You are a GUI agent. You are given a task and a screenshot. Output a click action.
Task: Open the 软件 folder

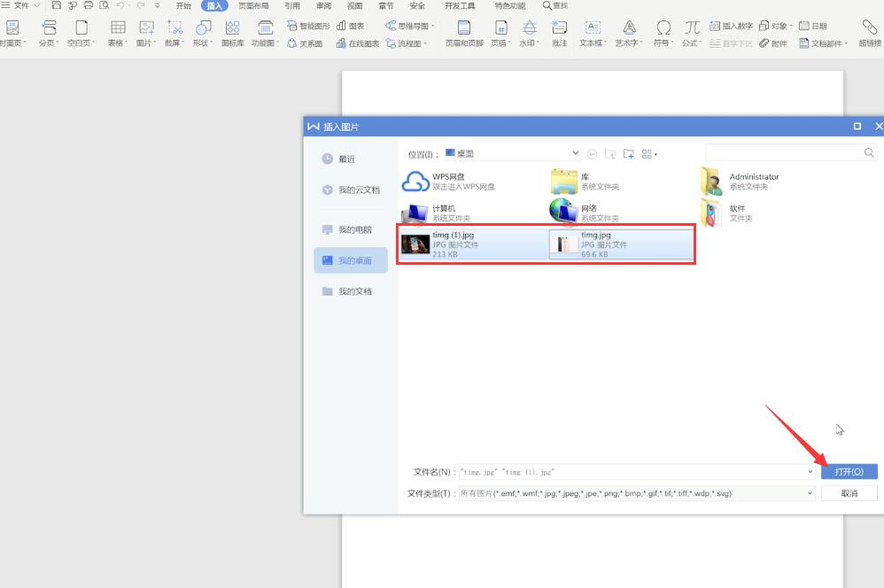pyautogui.click(x=726, y=213)
